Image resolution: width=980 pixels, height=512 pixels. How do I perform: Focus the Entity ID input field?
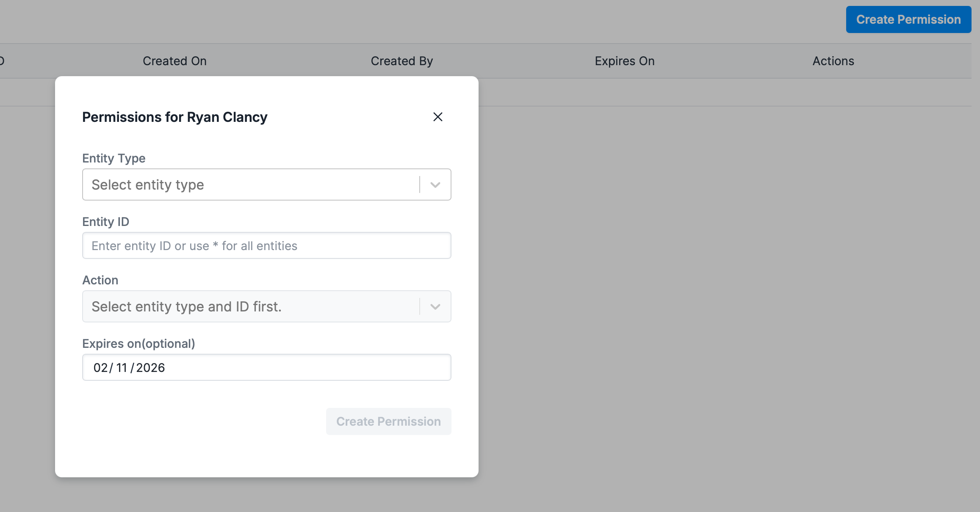(266, 245)
